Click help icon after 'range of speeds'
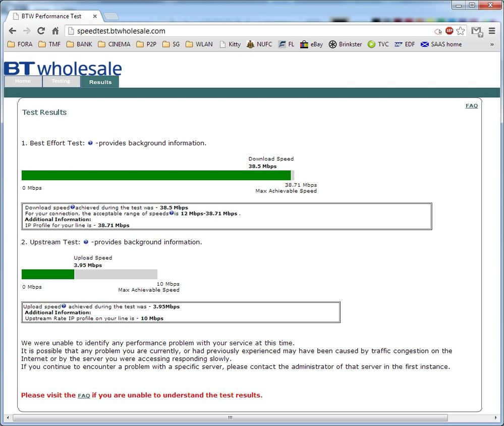504x426 pixels. 172,213
